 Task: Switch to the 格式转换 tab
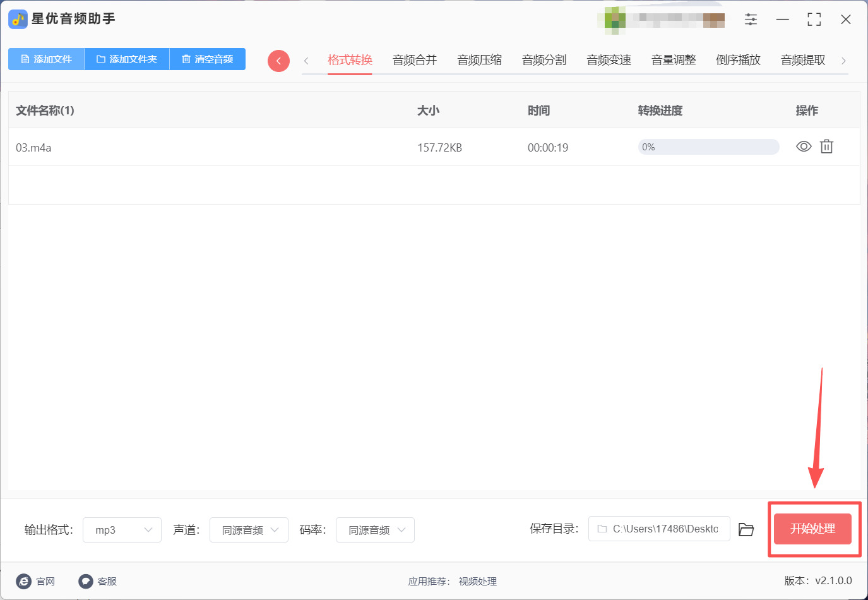350,60
